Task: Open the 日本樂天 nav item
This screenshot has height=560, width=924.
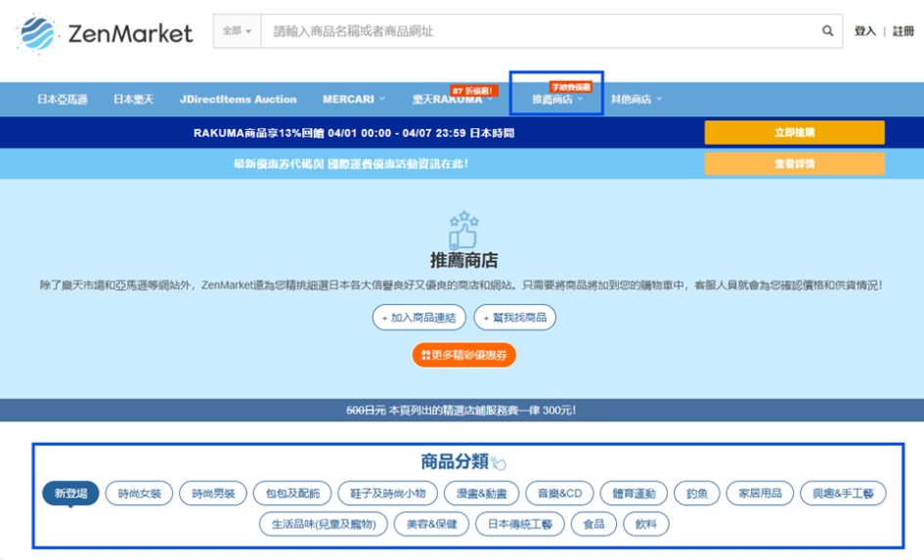Action: click(133, 99)
